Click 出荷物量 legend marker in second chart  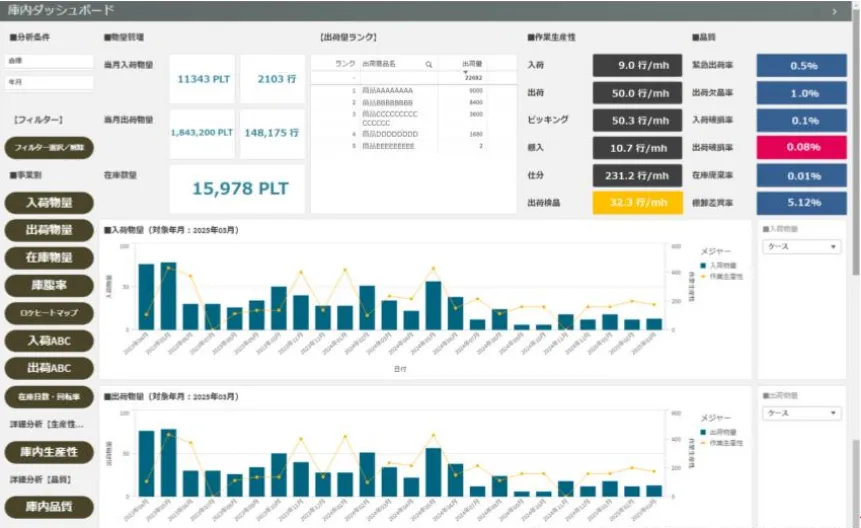pos(706,431)
